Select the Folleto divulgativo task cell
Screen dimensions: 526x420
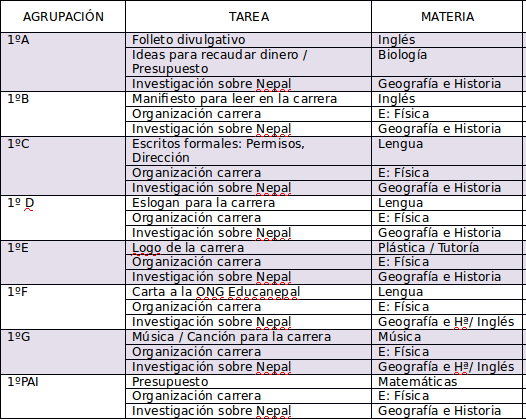[249, 40]
